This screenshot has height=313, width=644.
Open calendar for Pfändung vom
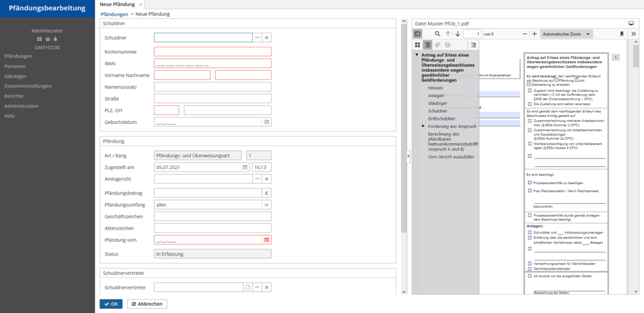(266, 240)
